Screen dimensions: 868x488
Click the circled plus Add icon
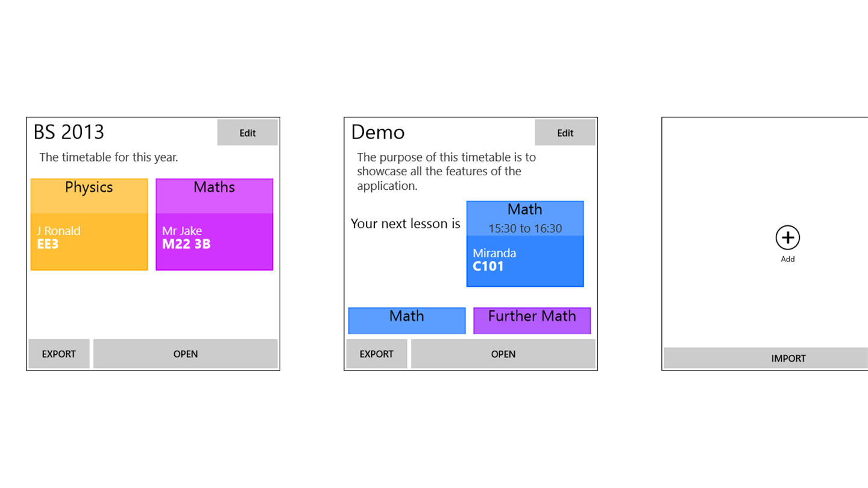click(787, 238)
